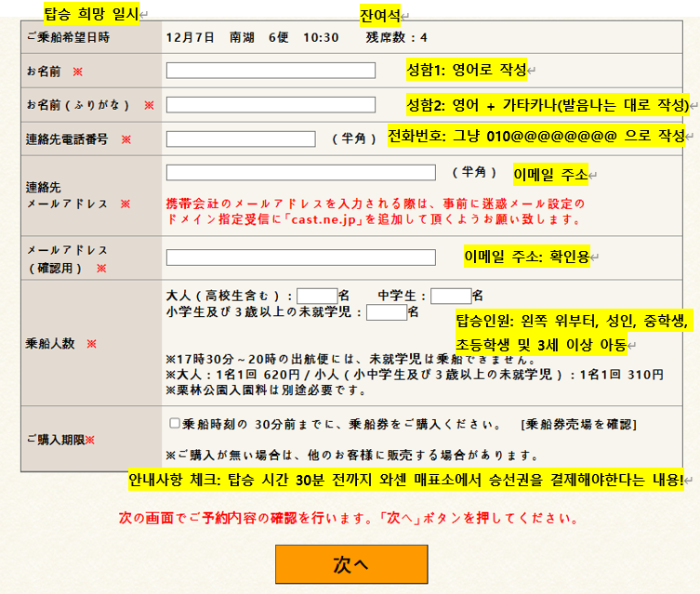The image size is (700, 594).
Task: Click the 残席数：4 text
Action: coord(396,37)
